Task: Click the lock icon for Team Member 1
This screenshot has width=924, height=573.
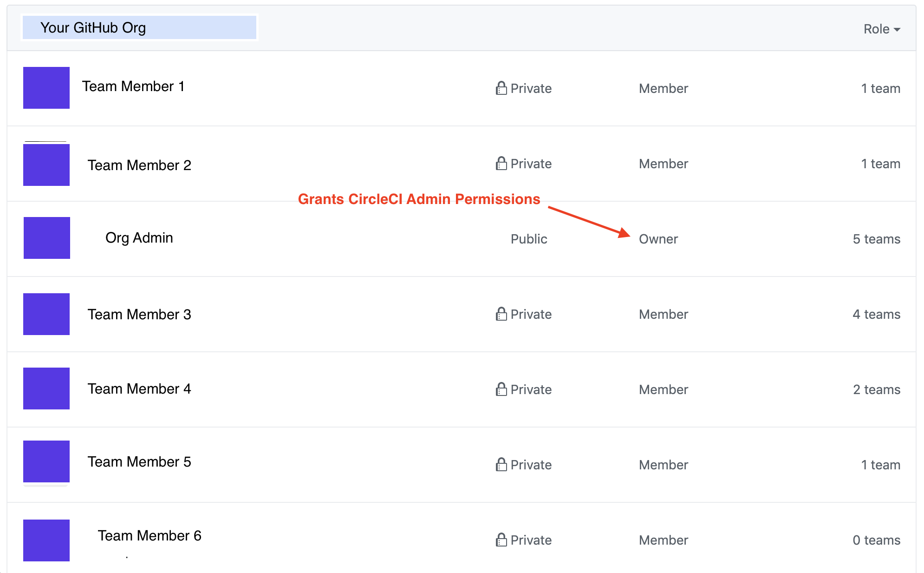Action: 501,88
